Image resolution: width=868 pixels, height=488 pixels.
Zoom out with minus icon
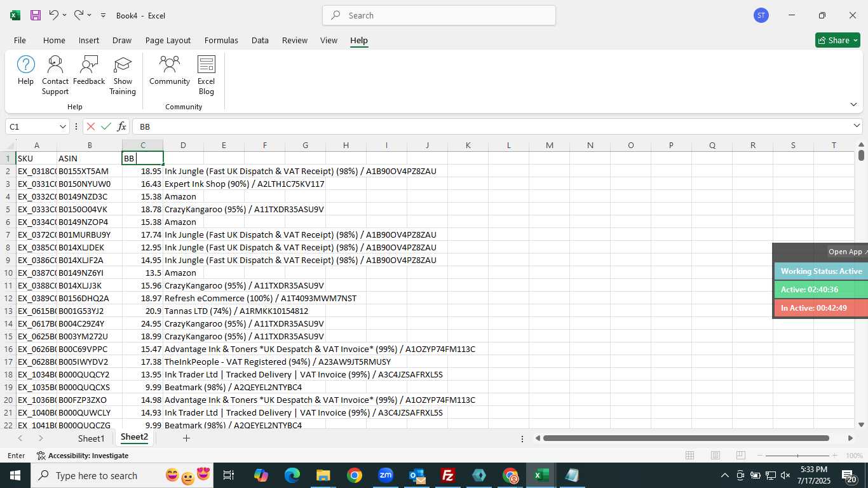760,456
